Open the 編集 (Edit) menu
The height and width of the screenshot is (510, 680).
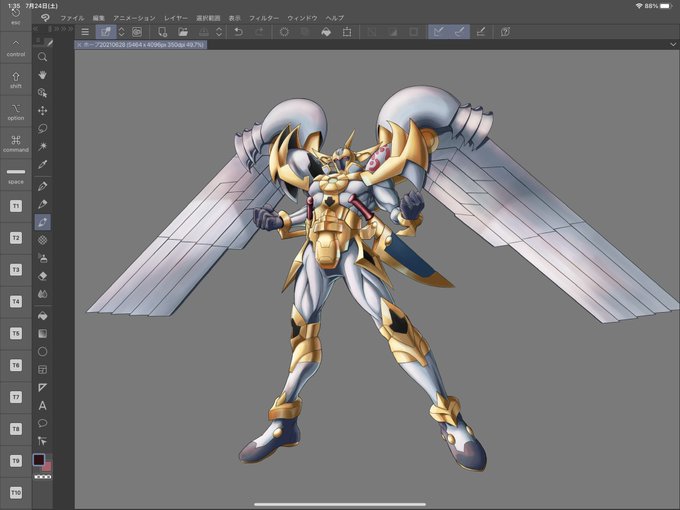coord(99,18)
